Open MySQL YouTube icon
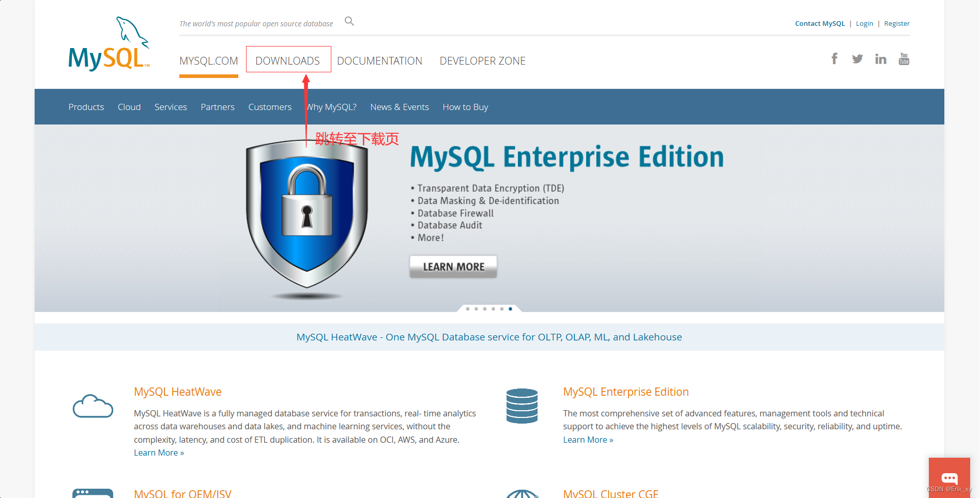Viewport: 980px width, 498px height. (904, 59)
